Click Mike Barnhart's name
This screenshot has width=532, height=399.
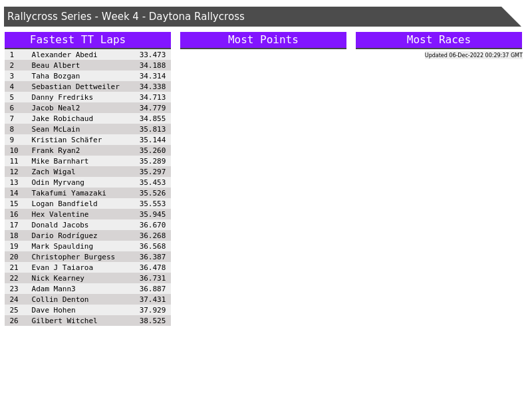60,161
